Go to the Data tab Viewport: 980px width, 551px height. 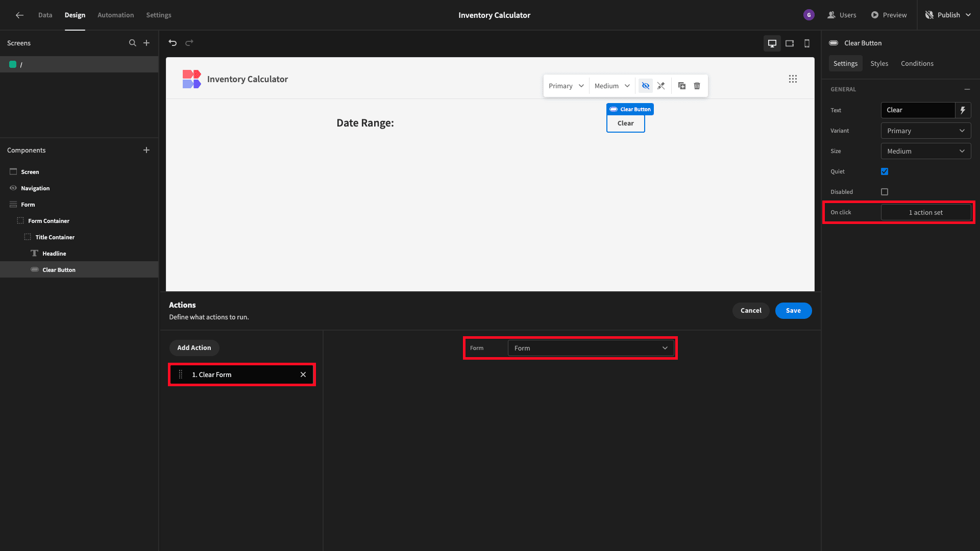[45, 15]
